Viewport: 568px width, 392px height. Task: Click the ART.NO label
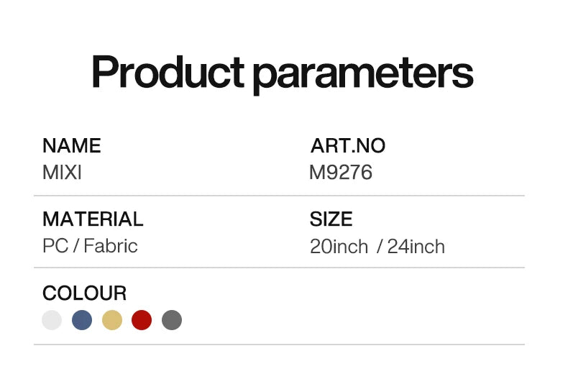point(348,146)
